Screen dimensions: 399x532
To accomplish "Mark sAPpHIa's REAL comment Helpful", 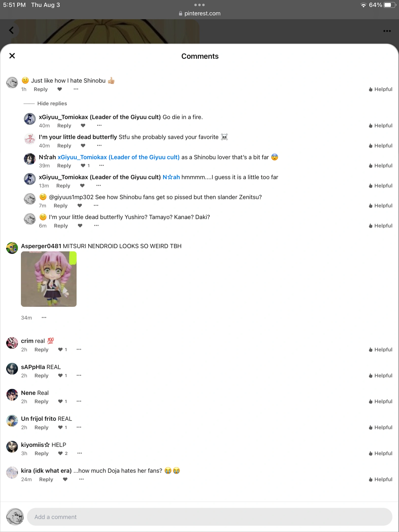I will point(380,375).
